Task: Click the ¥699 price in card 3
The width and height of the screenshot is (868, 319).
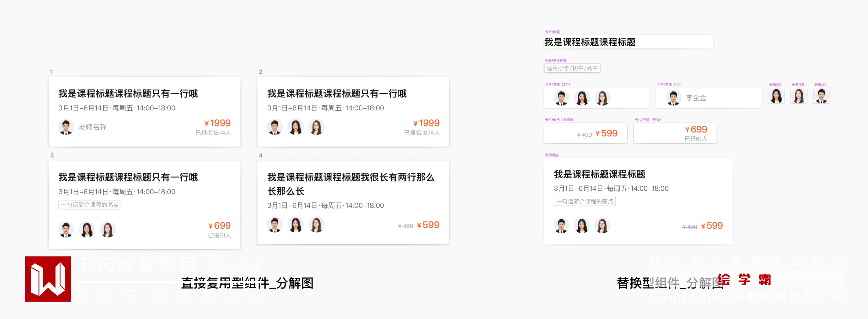Action: pos(220,225)
